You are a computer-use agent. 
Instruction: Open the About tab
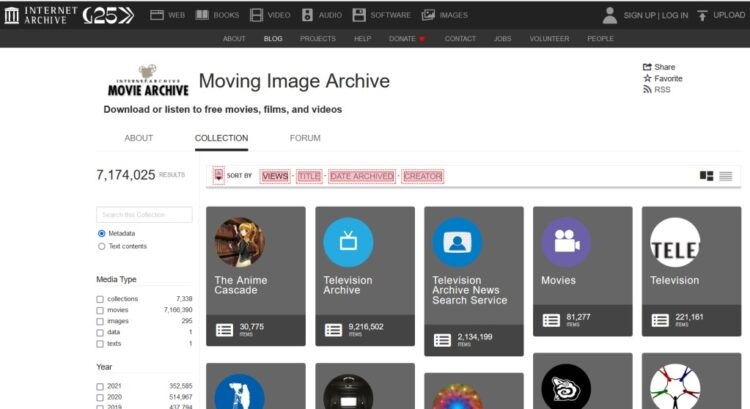click(x=139, y=138)
